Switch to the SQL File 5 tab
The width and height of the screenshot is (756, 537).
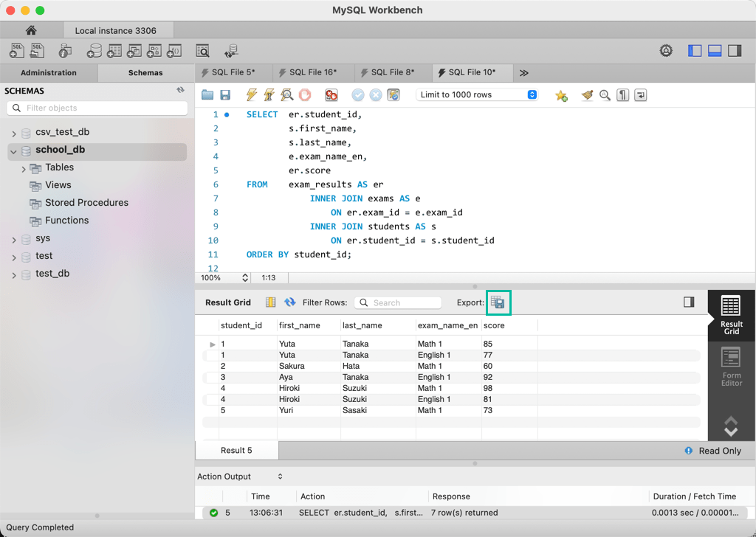click(x=233, y=72)
